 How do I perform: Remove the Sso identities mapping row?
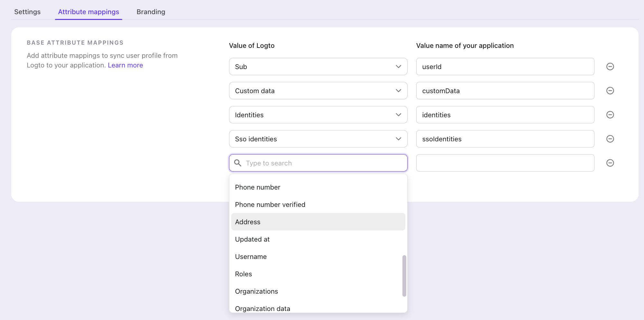click(610, 139)
